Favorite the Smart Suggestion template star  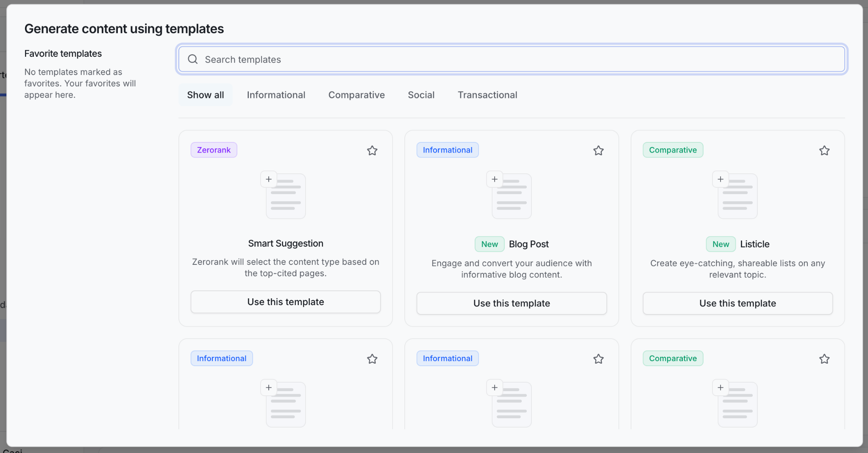tap(372, 150)
